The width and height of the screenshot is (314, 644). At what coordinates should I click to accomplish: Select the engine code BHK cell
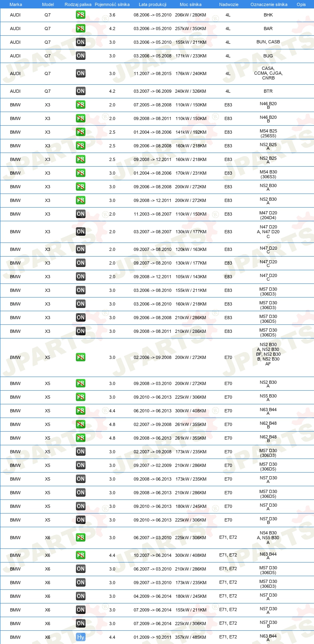[268, 15]
